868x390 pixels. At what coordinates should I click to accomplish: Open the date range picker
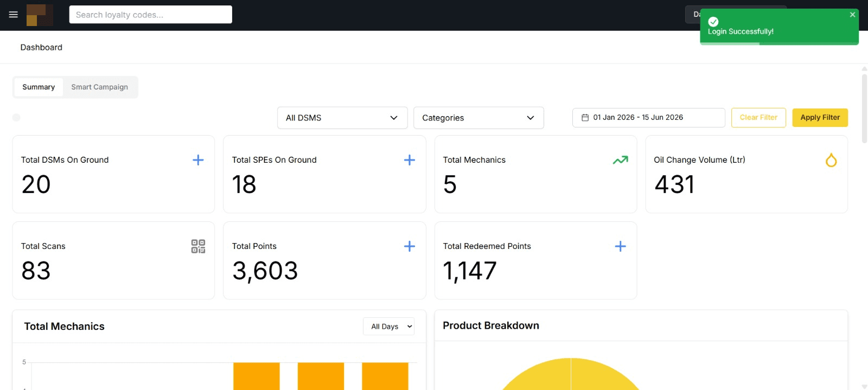pos(648,118)
